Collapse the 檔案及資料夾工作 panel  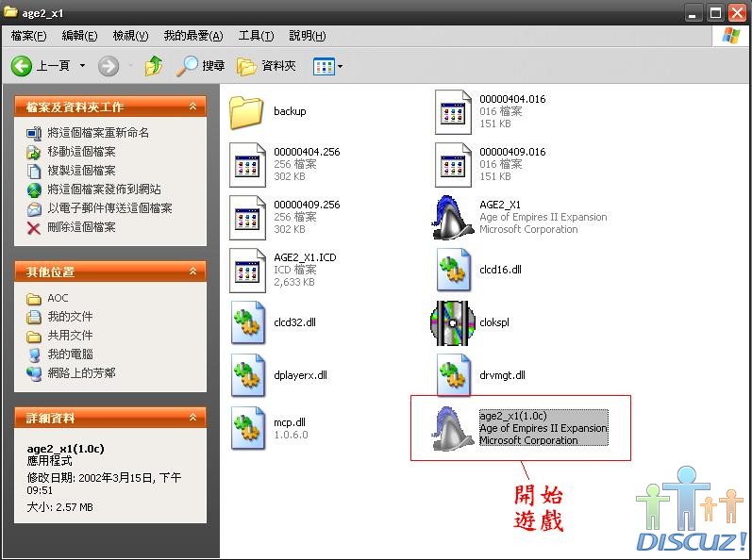tap(193, 107)
